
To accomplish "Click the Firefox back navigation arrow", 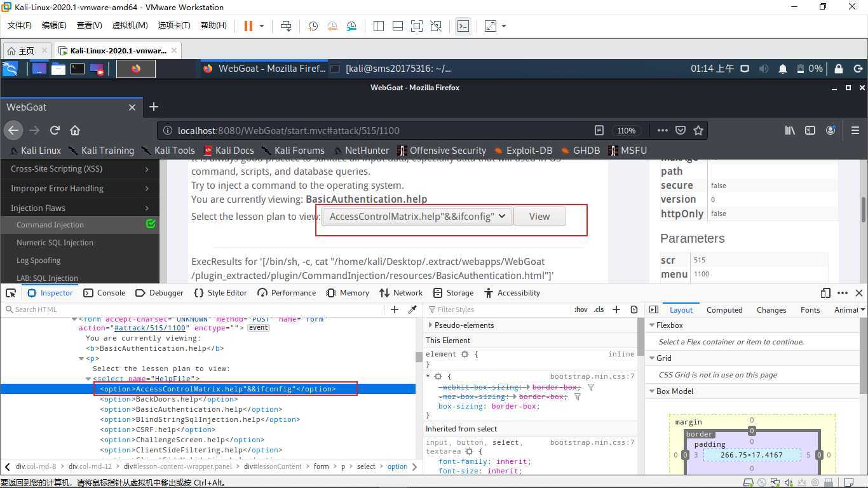I will [13, 130].
